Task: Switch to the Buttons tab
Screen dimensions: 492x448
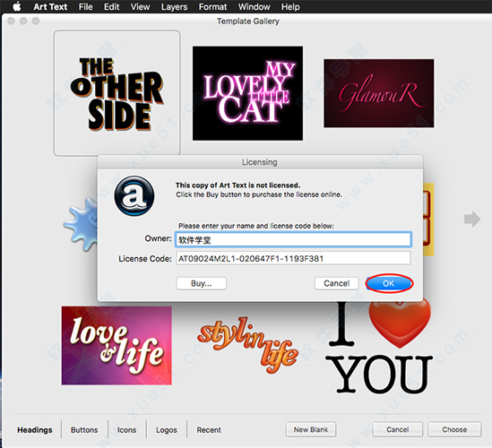Action: point(84,429)
